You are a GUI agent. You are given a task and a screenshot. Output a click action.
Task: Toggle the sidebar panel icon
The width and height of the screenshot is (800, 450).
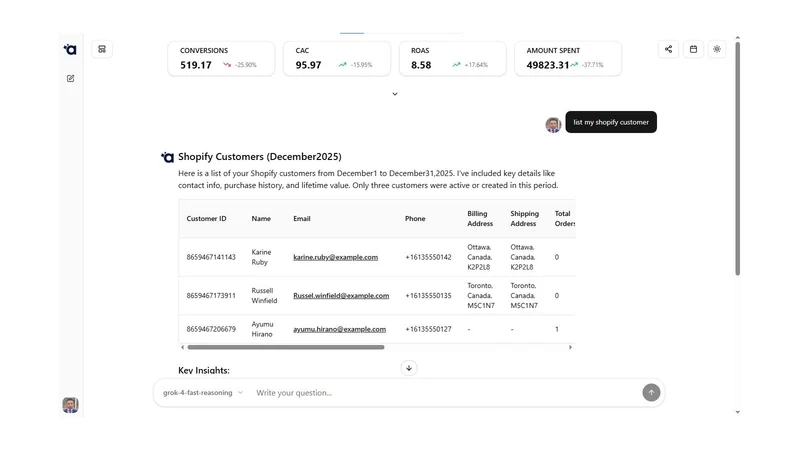pyautogui.click(x=102, y=49)
